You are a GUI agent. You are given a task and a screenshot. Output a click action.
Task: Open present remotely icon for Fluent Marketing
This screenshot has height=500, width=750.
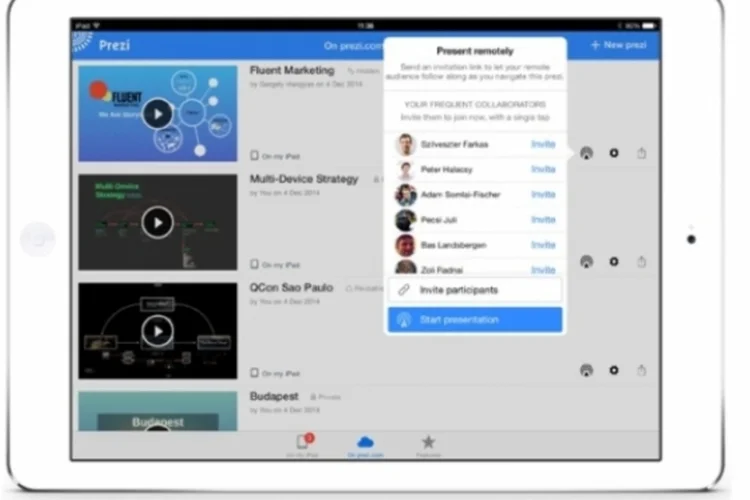coord(586,153)
